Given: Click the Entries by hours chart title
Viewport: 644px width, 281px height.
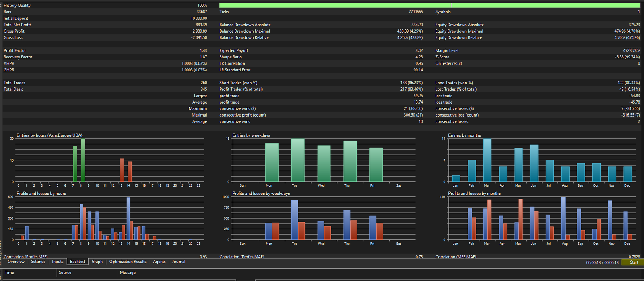Looking at the screenshot, I should (x=49, y=135).
